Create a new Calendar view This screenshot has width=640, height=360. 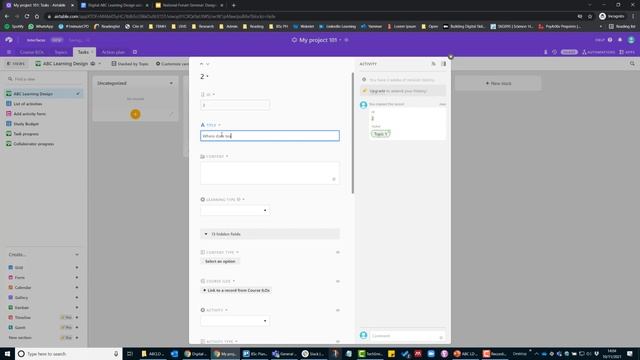43,287
